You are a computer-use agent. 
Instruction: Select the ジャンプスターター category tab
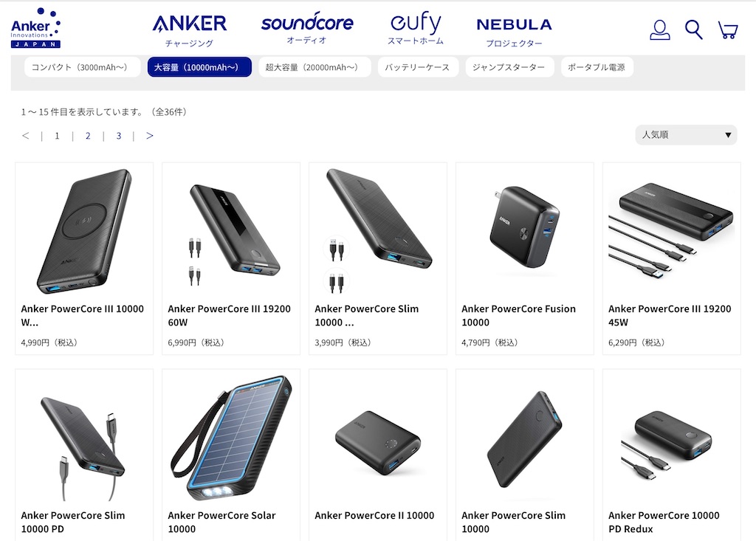pos(509,67)
